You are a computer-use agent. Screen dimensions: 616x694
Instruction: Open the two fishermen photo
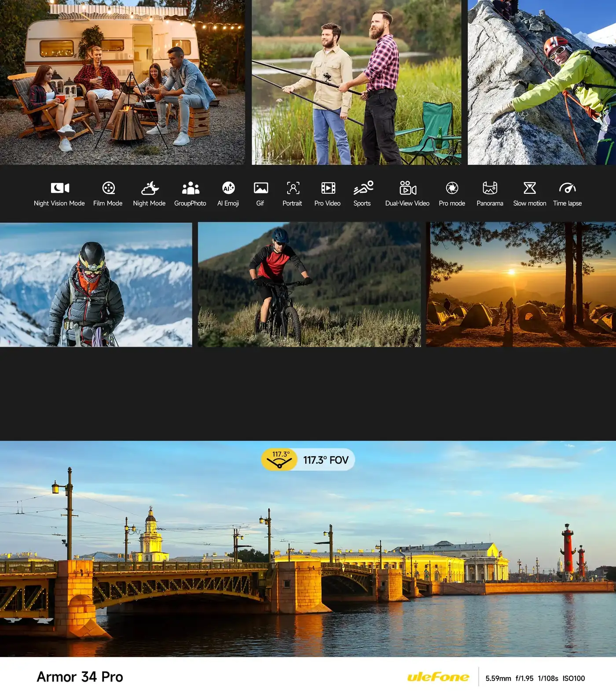(356, 82)
